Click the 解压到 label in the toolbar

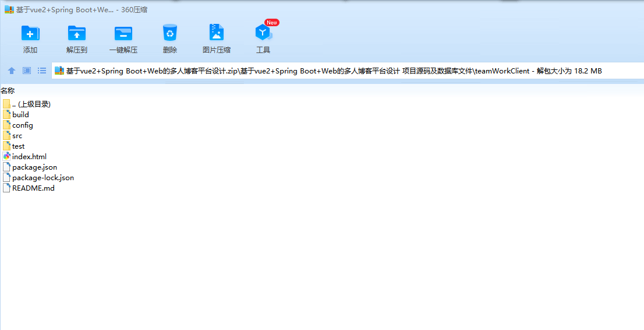(x=77, y=50)
